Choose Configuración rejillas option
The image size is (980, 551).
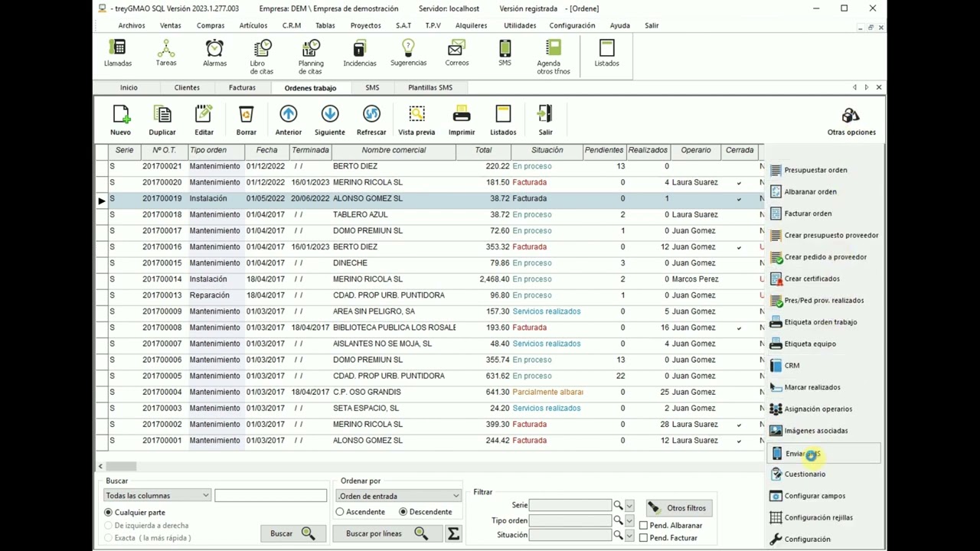click(x=811, y=517)
